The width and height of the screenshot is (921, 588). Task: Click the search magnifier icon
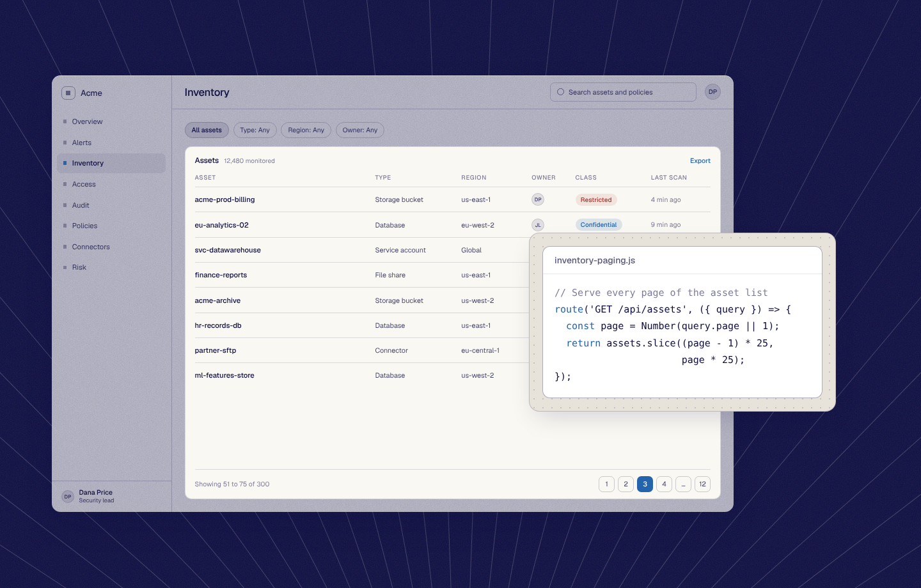561,92
